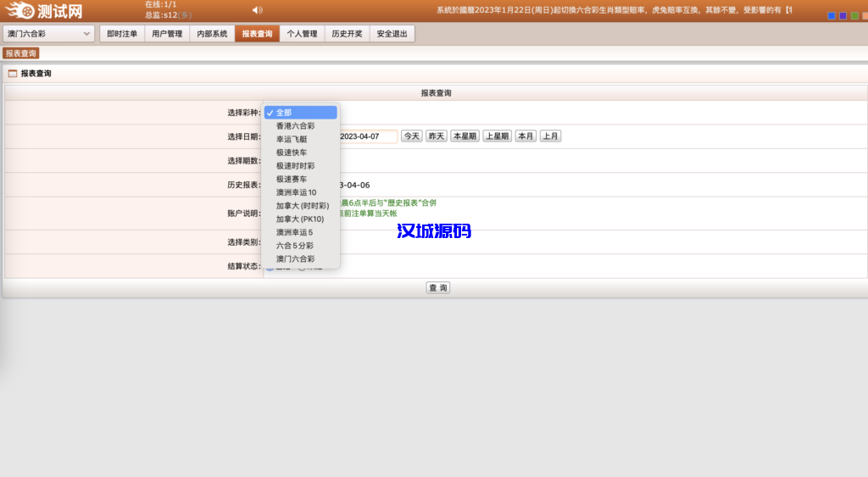868x477 pixels.
Task: Click the 本星期 date button
Action: tap(465, 136)
